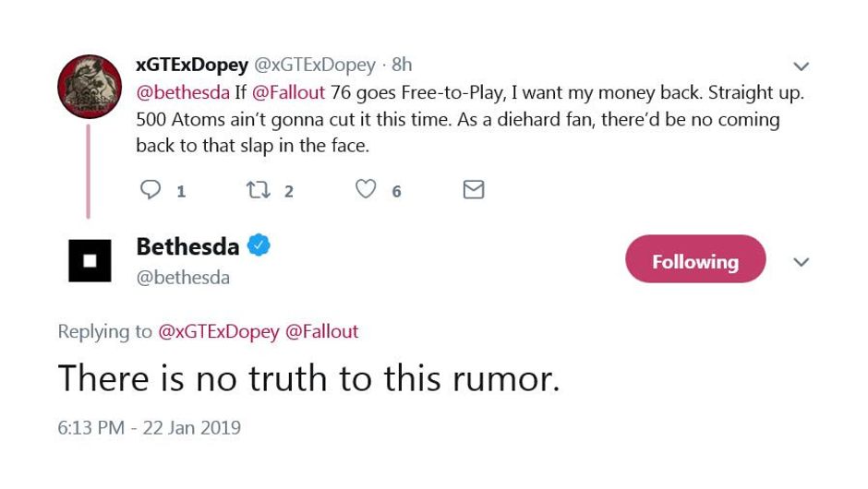Screen dimensions: 868x489
Task: Open @Fallout in Replying to line
Action: click(321, 332)
